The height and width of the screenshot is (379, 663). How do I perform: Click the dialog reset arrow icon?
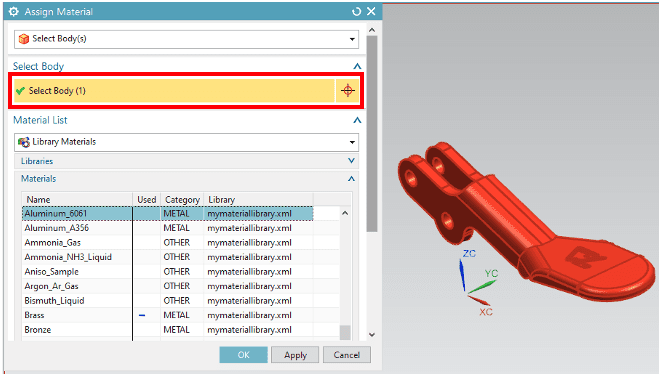click(356, 11)
